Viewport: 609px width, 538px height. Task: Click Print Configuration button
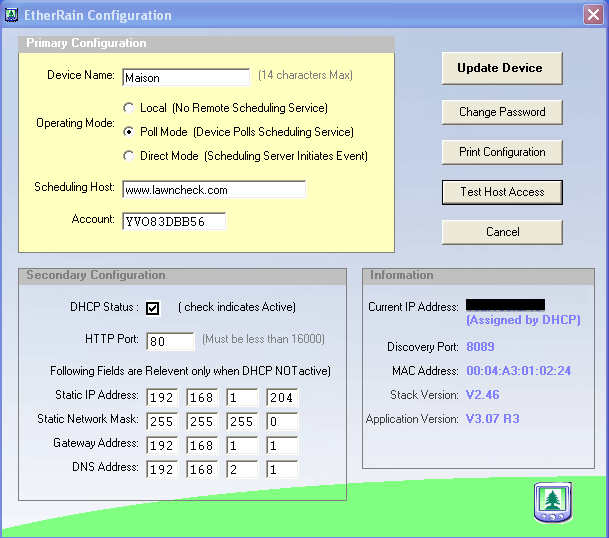(502, 152)
